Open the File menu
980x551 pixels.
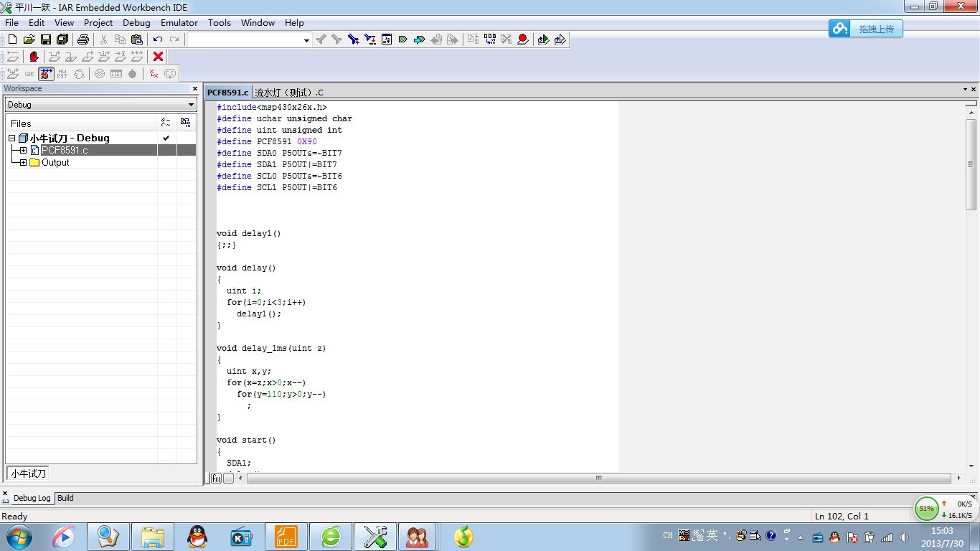11,23
